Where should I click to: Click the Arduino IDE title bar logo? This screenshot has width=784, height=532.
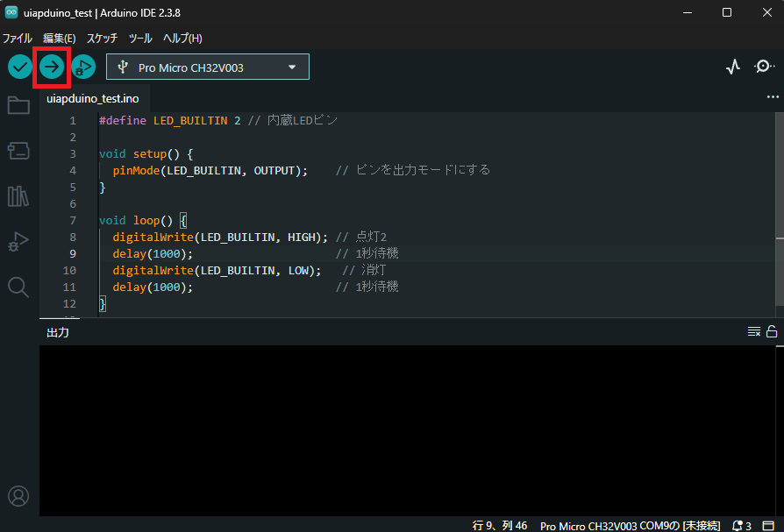click(x=11, y=12)
